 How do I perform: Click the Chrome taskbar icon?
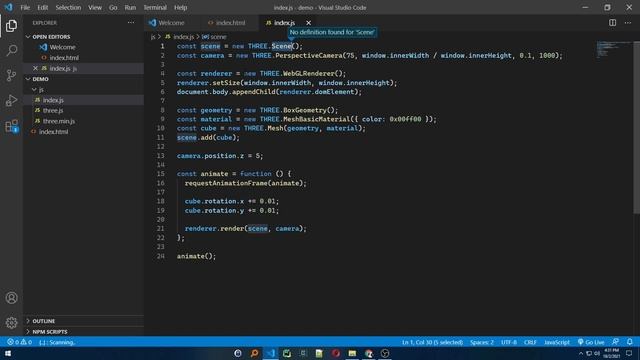(x=369, y=353)
